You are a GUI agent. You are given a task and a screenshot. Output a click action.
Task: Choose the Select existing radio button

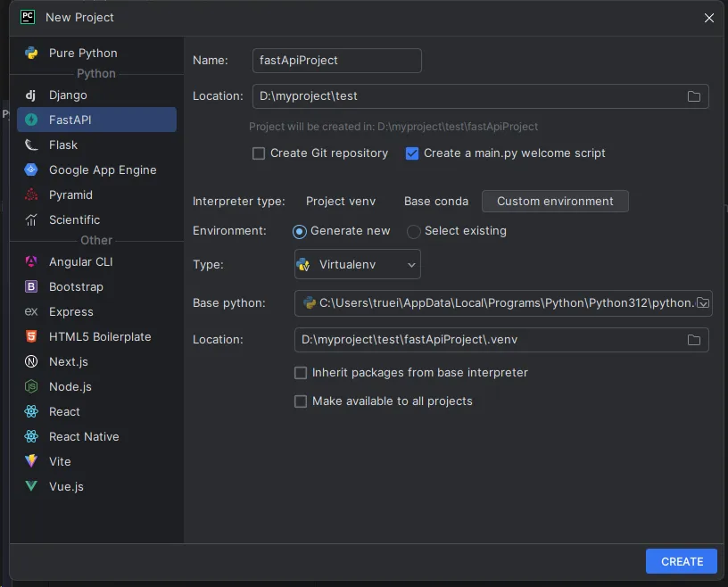point(413,231)
